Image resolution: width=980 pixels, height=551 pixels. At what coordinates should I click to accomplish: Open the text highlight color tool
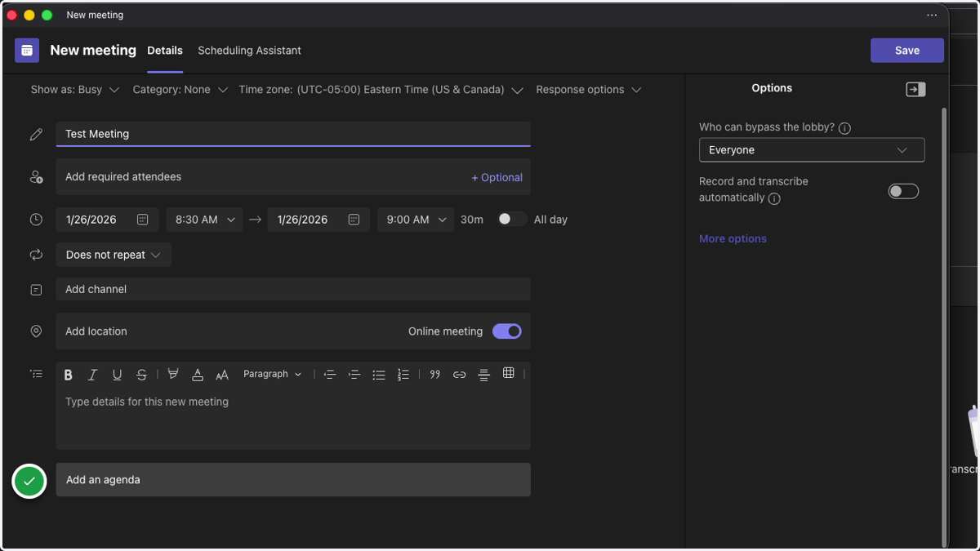pos(173,374)
